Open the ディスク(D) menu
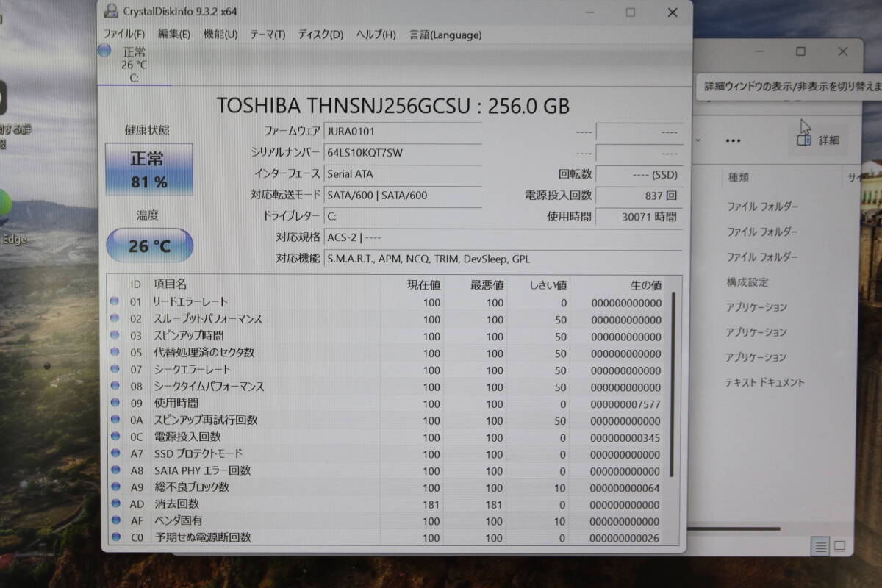Viewport: 882px width, 588px height. coord(320,35)
